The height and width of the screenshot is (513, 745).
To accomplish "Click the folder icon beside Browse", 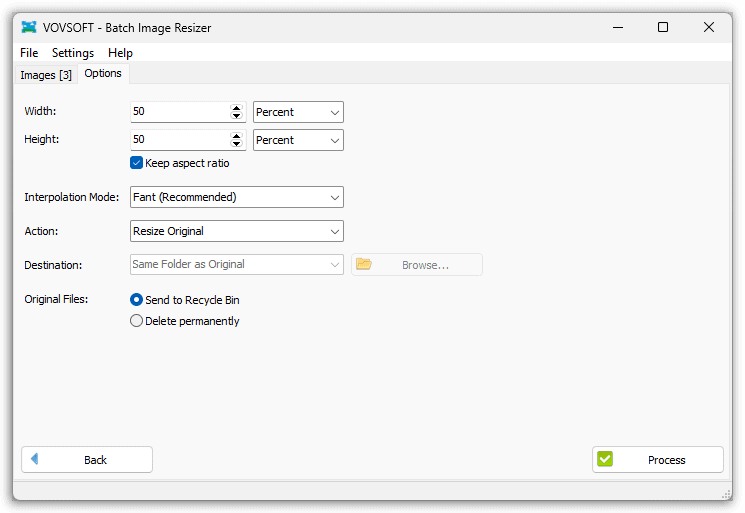I will pyautogui.click(x=364, y=264).
